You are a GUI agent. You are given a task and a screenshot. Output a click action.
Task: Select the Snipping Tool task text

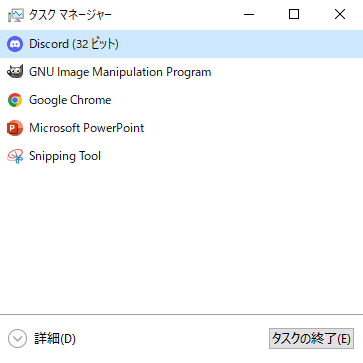[65, 156]
